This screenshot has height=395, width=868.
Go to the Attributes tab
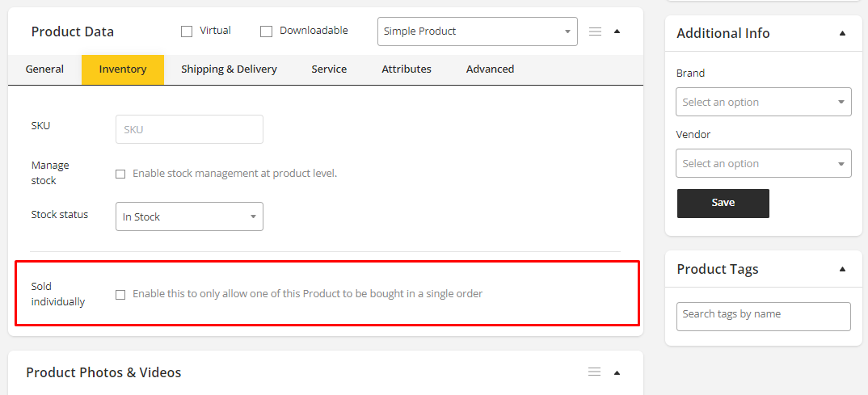point(407,69)
